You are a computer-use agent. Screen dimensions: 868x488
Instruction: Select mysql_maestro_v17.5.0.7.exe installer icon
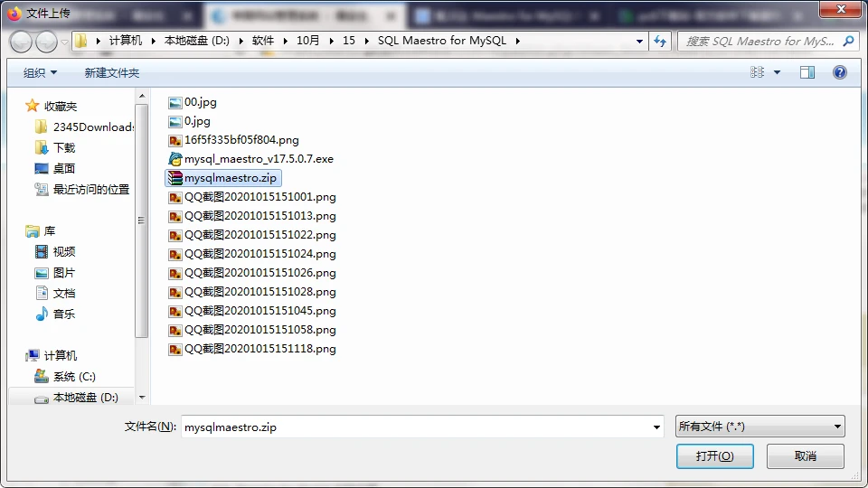(175, 159)
